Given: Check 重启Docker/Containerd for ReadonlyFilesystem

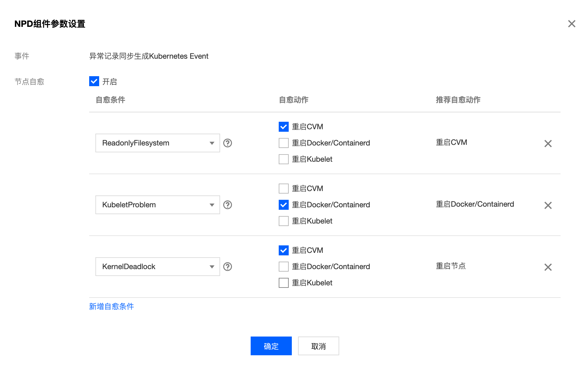Looking at the screenshot, I should tap(283, 143).
